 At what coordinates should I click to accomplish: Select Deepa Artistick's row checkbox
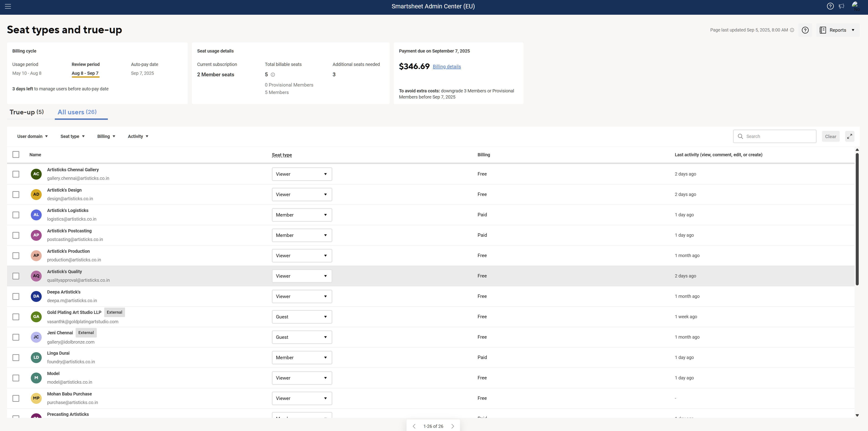pyautogui.click(x=16, y=296)
